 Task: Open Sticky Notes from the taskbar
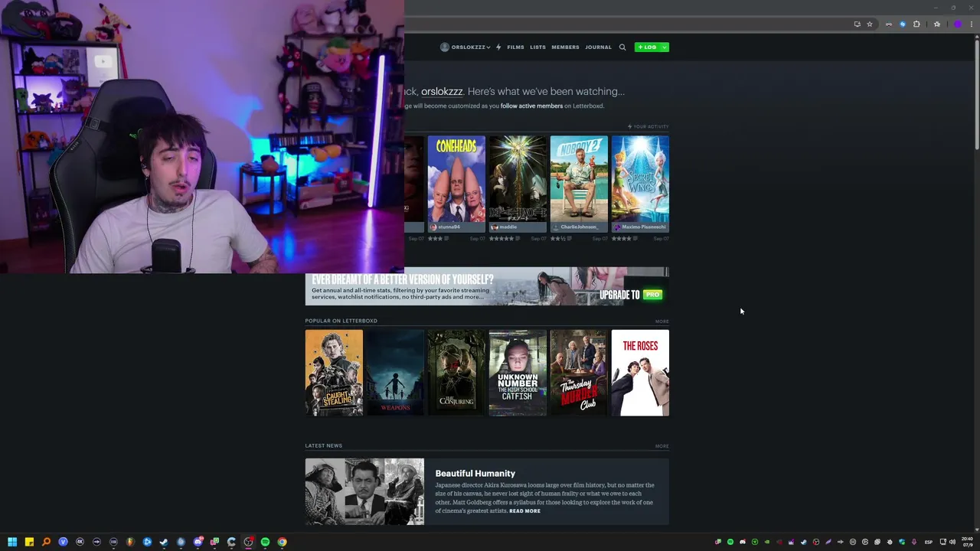coord(29,542)
